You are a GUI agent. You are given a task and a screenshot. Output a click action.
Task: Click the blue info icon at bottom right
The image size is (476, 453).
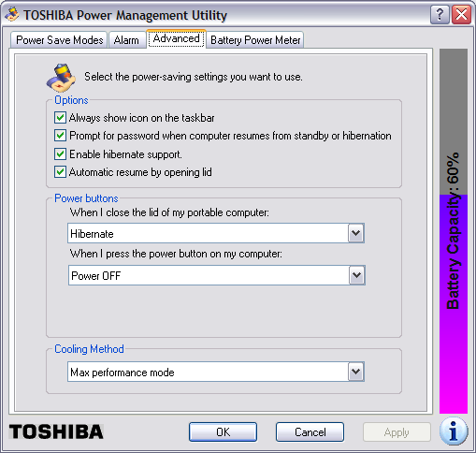tap(454, 431)
